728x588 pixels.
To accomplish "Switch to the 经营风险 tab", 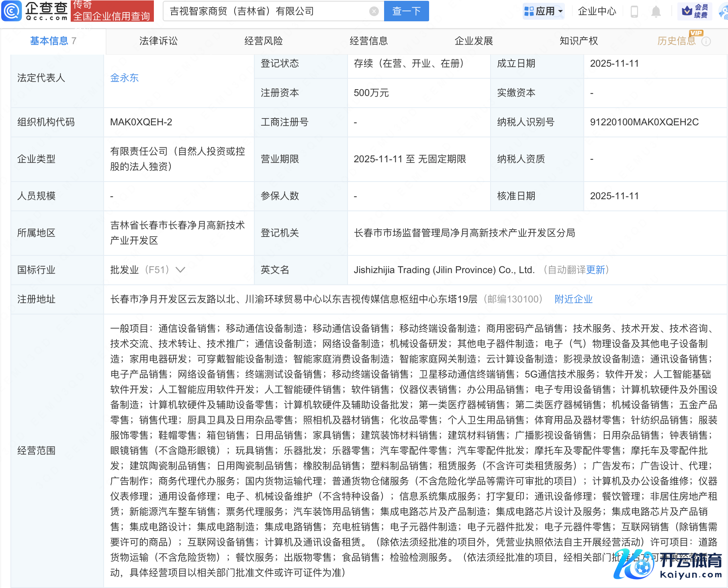I will [x=264, y=41].
